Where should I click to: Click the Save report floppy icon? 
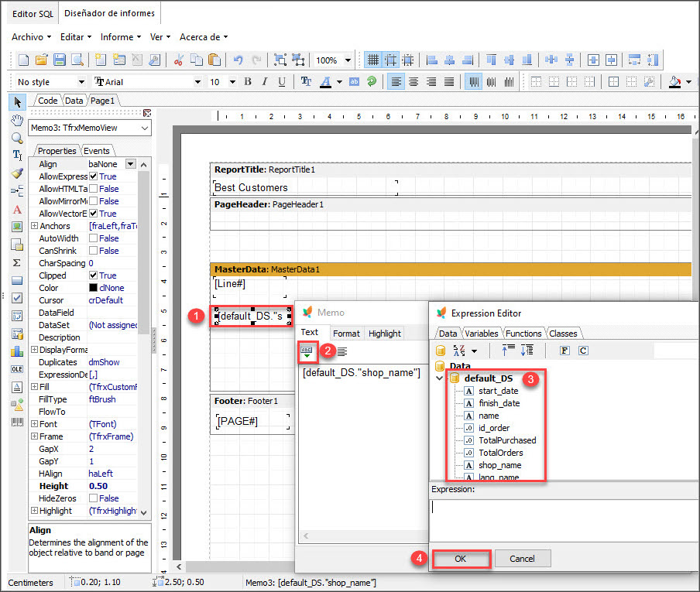(x=60, y=60)
